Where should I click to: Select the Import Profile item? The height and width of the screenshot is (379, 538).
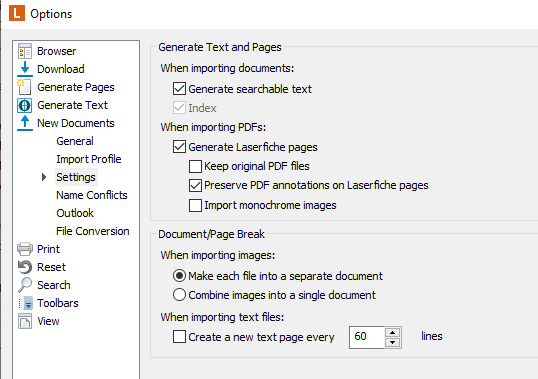(x=89, y=159)
